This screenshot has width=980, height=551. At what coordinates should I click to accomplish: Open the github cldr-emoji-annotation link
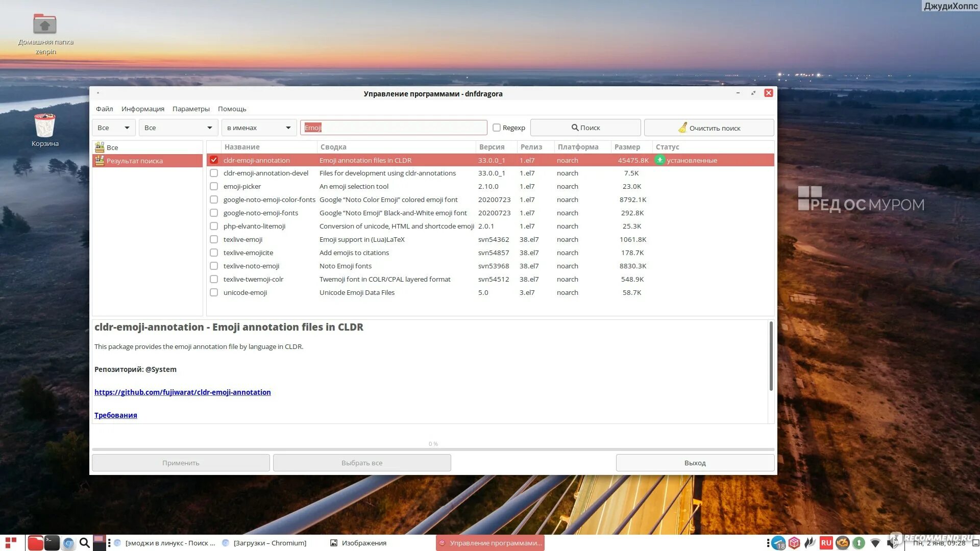(182, 392)
